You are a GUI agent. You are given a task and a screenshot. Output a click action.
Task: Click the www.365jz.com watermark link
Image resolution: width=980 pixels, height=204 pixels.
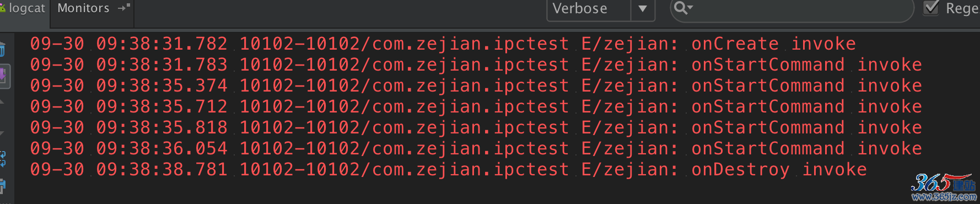pos(944,196)
